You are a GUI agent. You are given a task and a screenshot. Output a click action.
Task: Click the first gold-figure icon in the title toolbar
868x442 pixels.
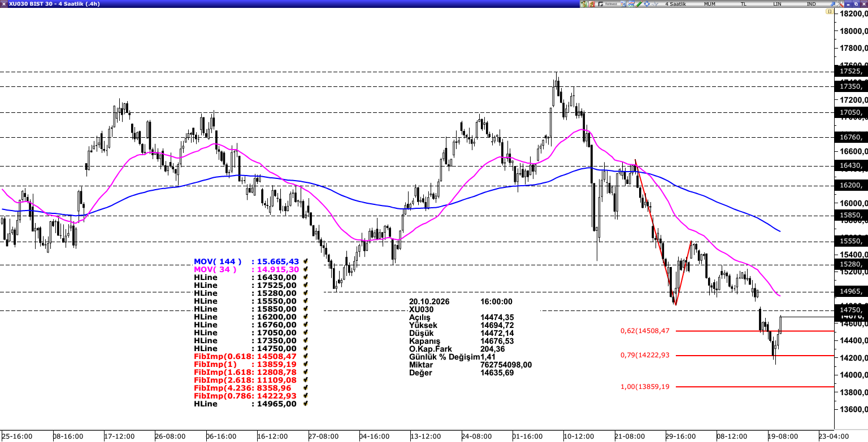pyautogui.click(x=584, y=4)
